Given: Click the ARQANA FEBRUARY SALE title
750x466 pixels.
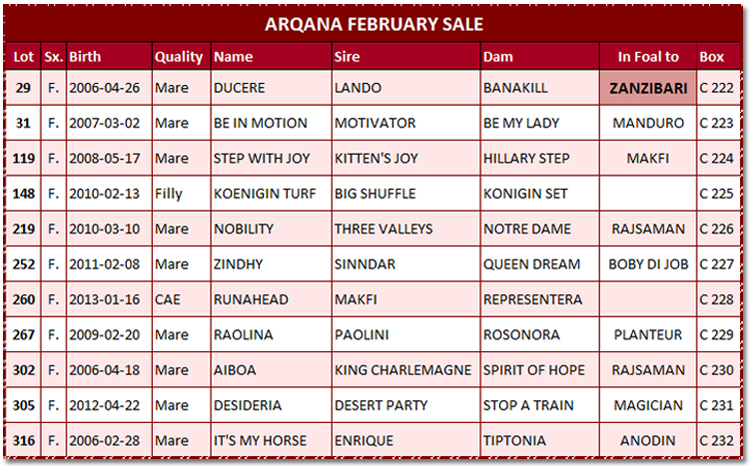Looking at the screenshot, I should [374, 24].
